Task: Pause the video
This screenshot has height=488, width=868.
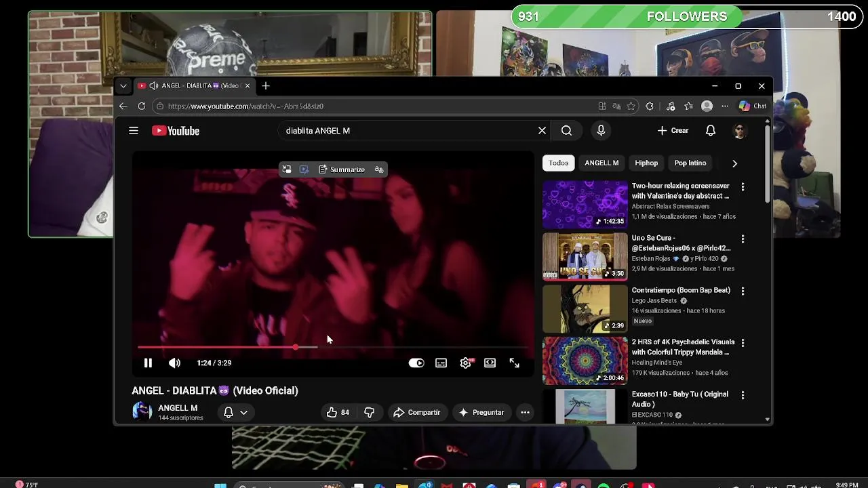Action: [x=148, y=363]
